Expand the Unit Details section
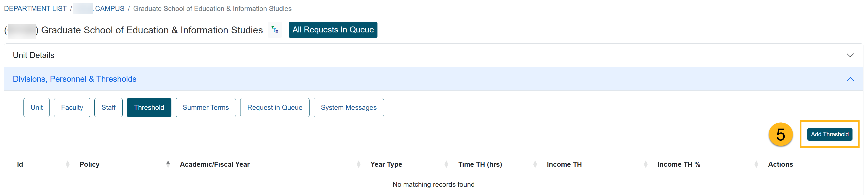Viewport: 868px width, 195px height. 850,55
